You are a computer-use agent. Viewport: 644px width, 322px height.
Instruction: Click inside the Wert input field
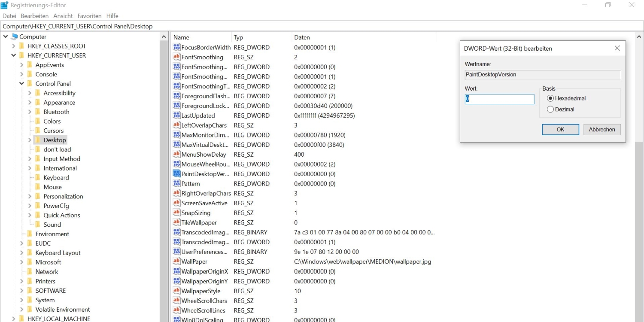pyautogui.click(x=499, y=99)
